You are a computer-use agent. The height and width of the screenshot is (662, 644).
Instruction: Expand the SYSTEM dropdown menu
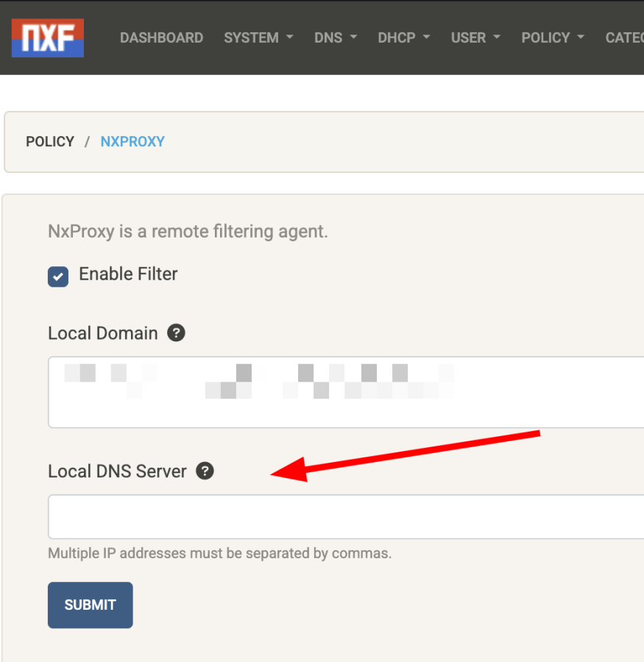(258, 38)
